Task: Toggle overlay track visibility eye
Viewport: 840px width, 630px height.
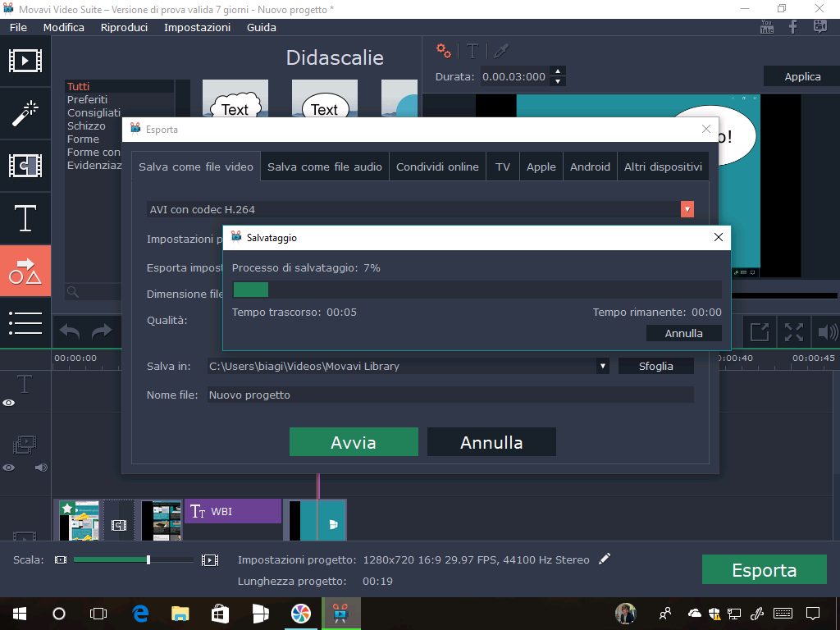Action: coord(8,468)
